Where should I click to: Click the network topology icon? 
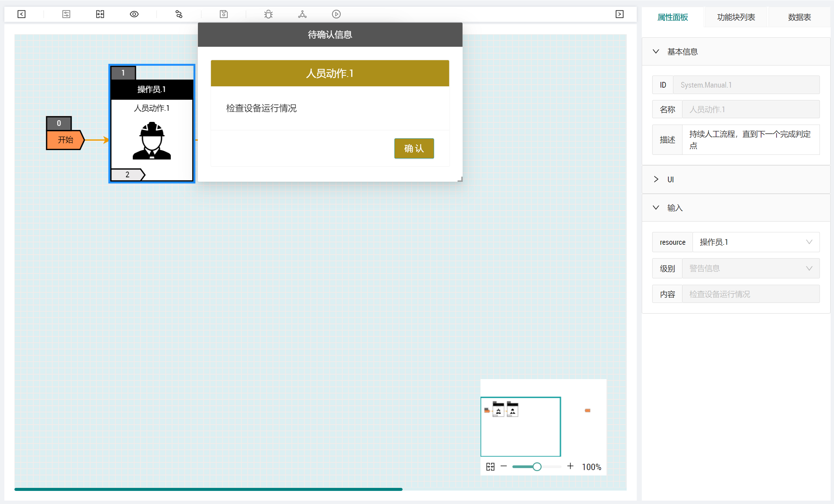302,14
